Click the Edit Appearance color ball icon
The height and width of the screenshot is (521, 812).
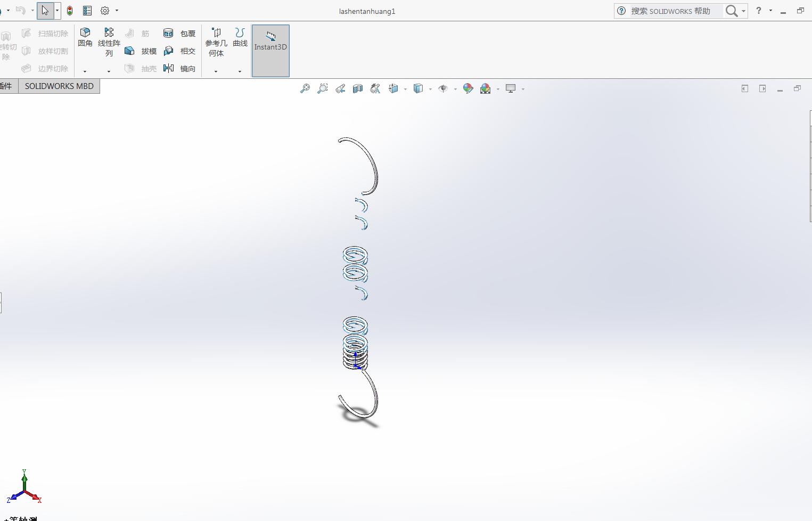tap(468, 89)
